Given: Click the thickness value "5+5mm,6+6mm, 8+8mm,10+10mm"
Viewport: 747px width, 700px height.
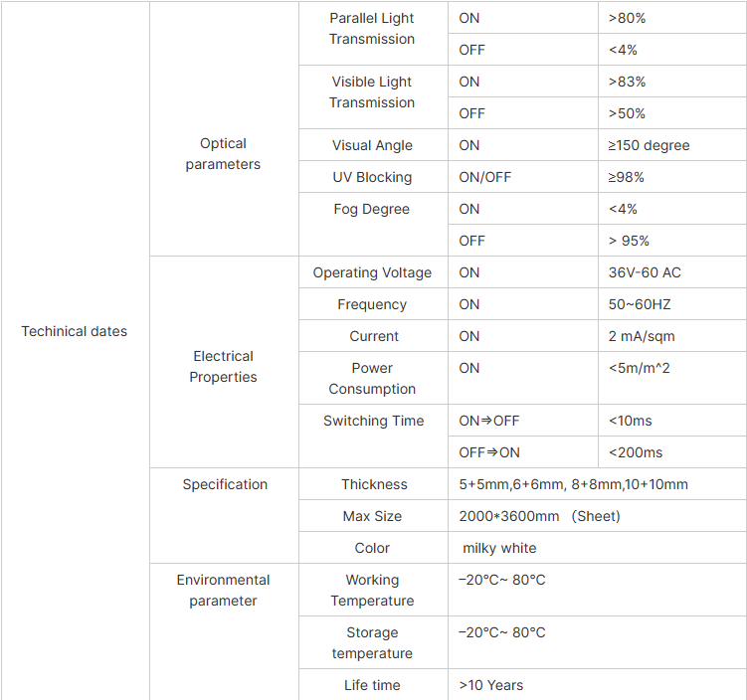Looking at the screenshot, I should click(573, 484).
